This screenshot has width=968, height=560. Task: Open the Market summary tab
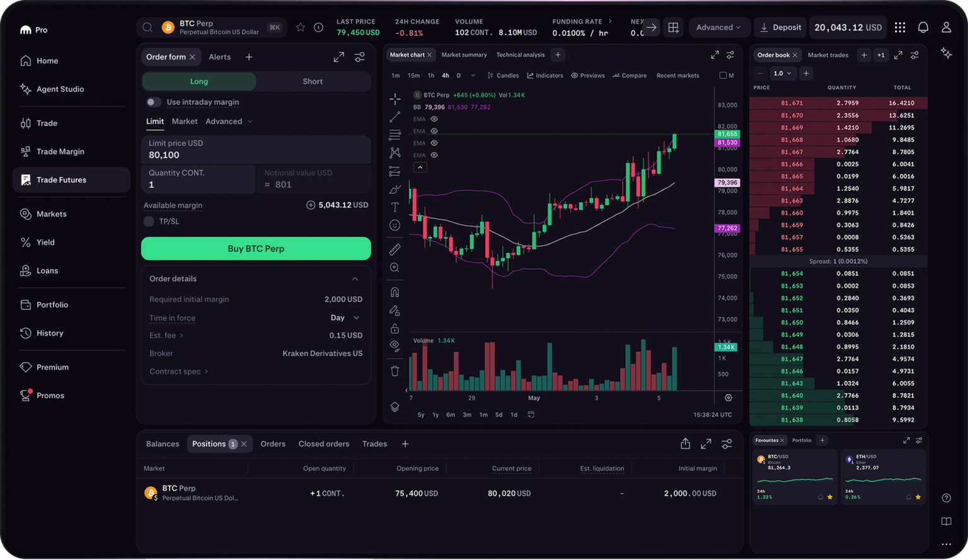point(464,55)
